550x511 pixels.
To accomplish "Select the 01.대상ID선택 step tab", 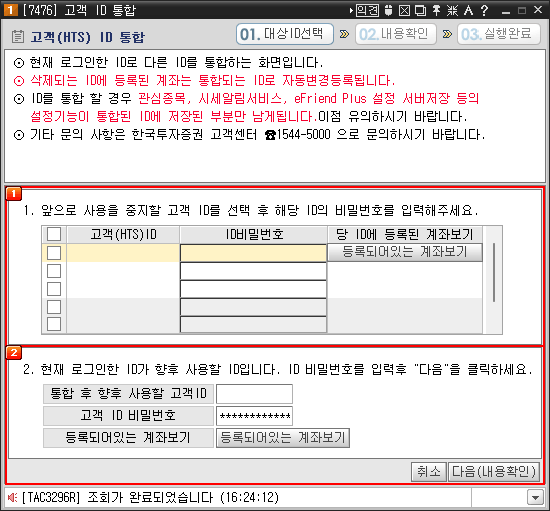I will (x=285, y=34).
